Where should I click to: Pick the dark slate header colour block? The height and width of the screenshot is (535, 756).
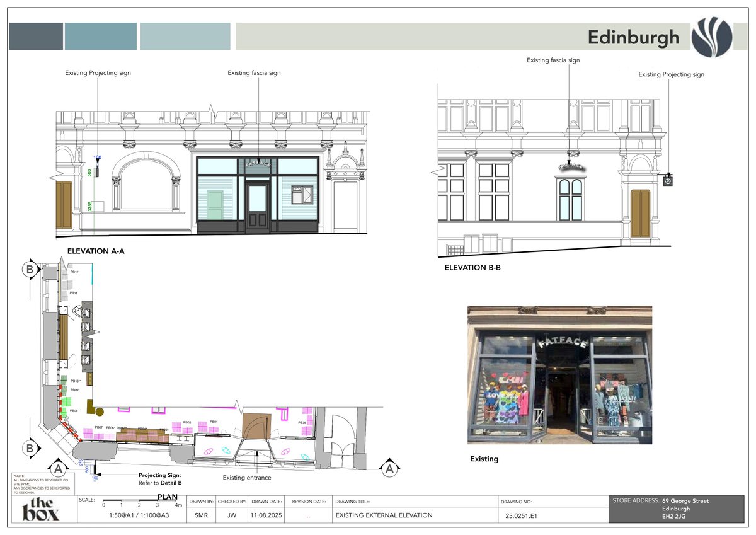[36, 37]
